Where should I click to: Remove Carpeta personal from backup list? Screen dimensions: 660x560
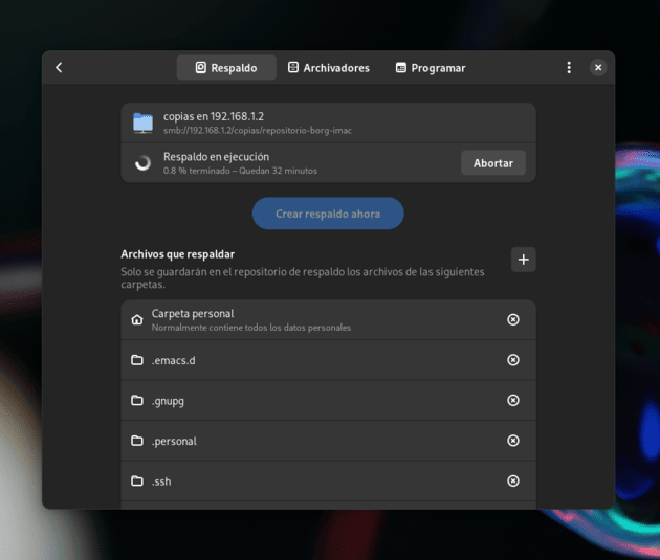tap(513, 320)
